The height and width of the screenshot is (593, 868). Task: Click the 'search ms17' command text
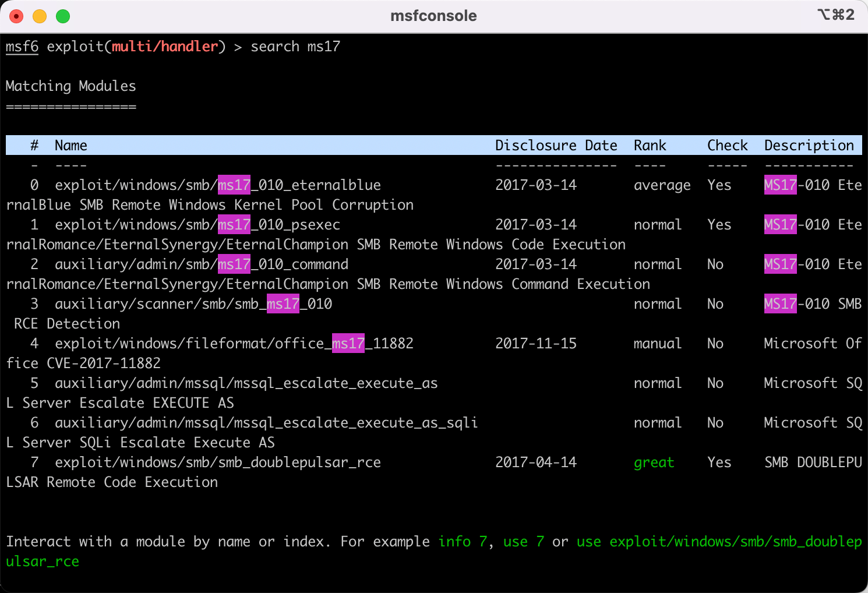click(x=295, y=47)
